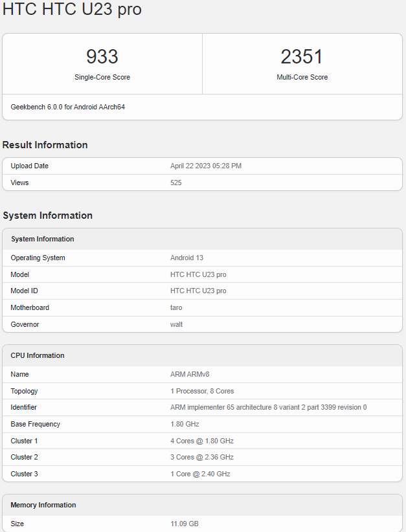Click the Topology value 1 Processor, 8 Cores
406x532 pixels.
click(202, 392)
